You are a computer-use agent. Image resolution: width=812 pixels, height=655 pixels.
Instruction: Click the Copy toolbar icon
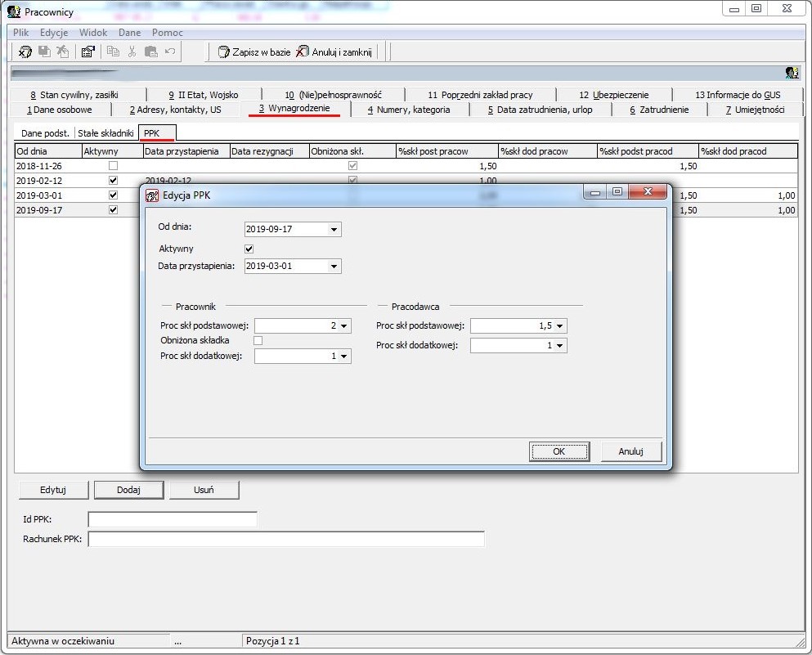[x=113, y=52]
